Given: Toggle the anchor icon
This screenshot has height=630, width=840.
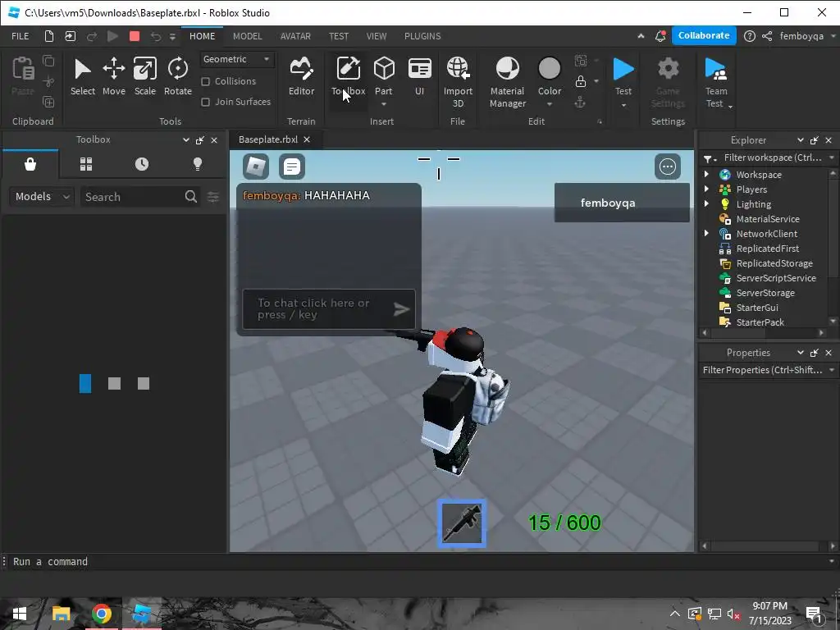Looking at the screenshot, I should coord(580,102).
